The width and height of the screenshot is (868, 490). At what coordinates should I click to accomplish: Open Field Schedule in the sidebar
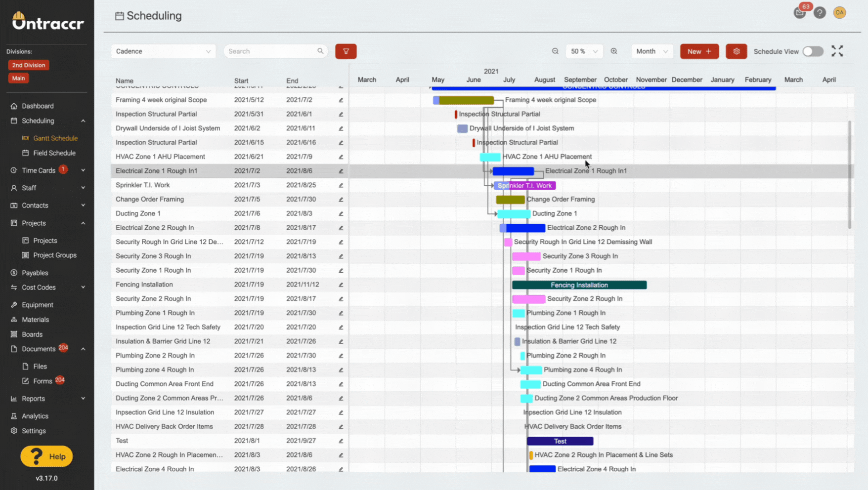click(x=54, y=153)
